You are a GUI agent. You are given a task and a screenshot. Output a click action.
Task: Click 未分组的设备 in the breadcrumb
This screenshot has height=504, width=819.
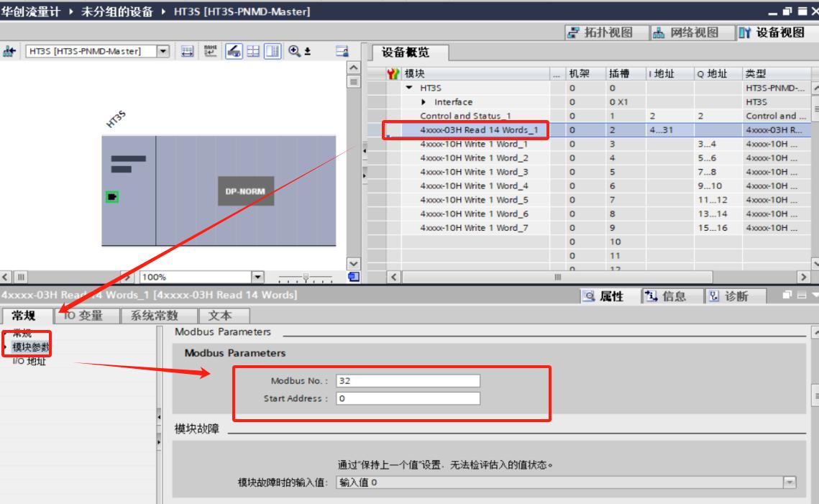coord(117,12)
